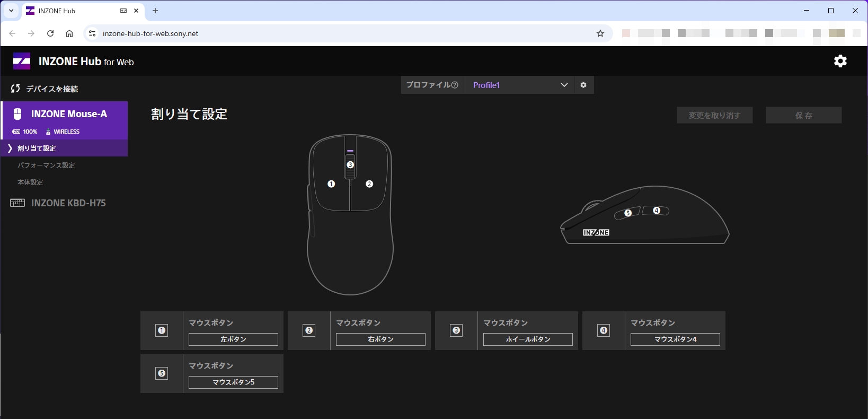The width and height of the screenshot is (868, 419).
Task: Click the 保存 save button
Action: tap(803, 115)
